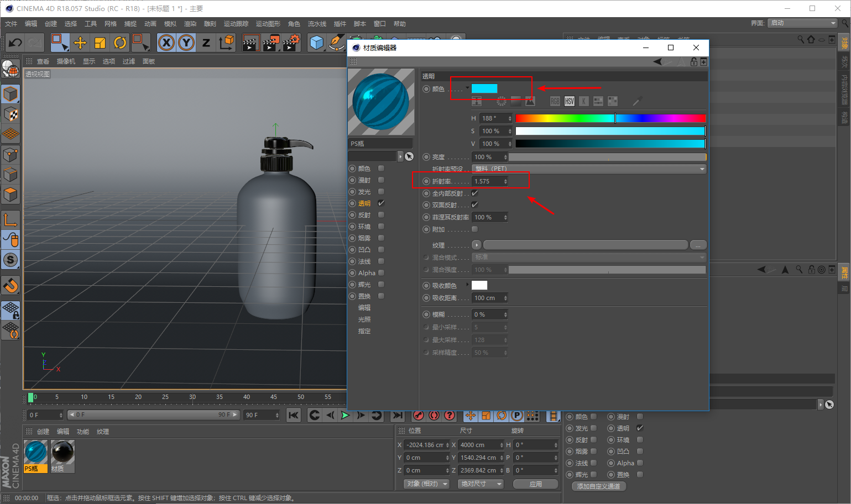Viewport: 851px width, 504px height.
Task: Select the Pen spline tool
Action: pyautogui.click(x=336, y=43)
